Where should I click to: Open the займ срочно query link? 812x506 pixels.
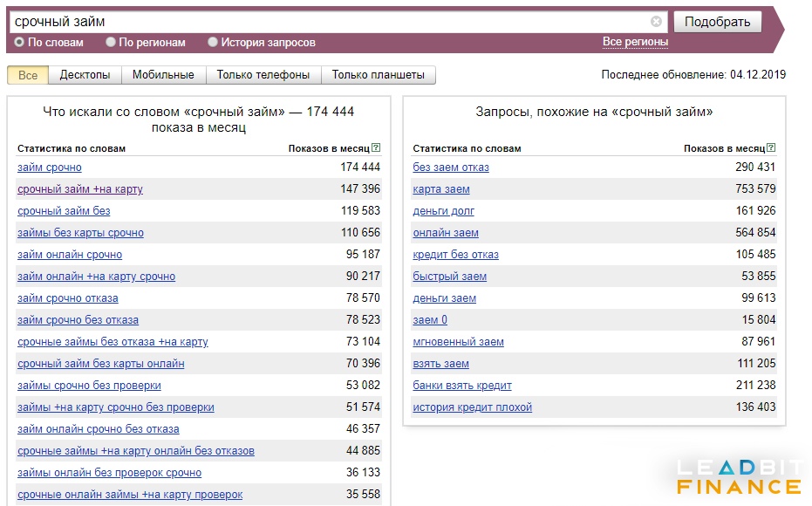coord(49,168)
